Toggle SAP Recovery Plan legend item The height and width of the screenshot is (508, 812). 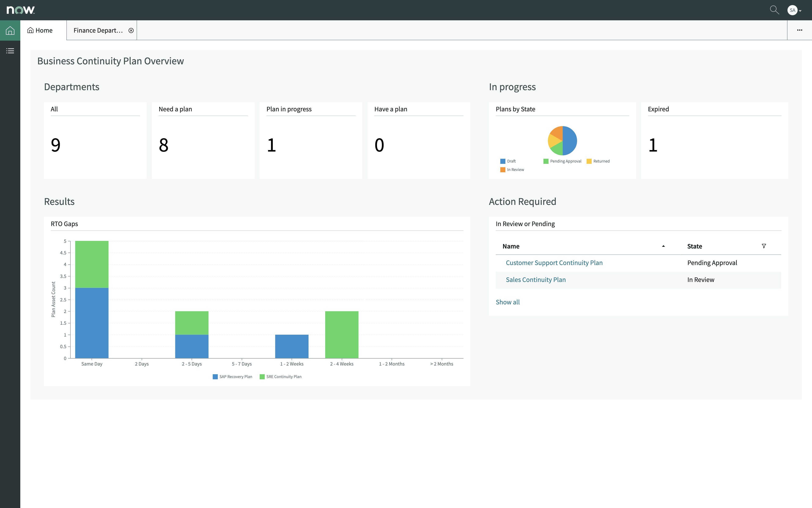(x=233, y=377)
